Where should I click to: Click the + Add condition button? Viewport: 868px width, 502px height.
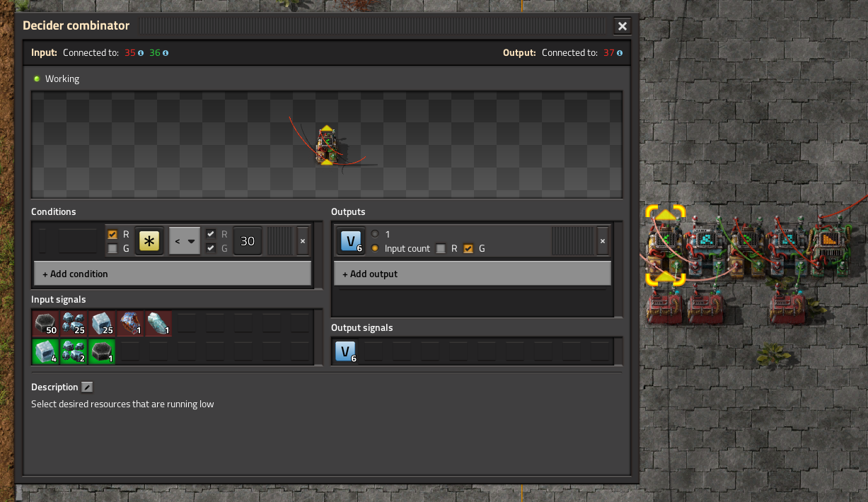(x=173, y=274)
